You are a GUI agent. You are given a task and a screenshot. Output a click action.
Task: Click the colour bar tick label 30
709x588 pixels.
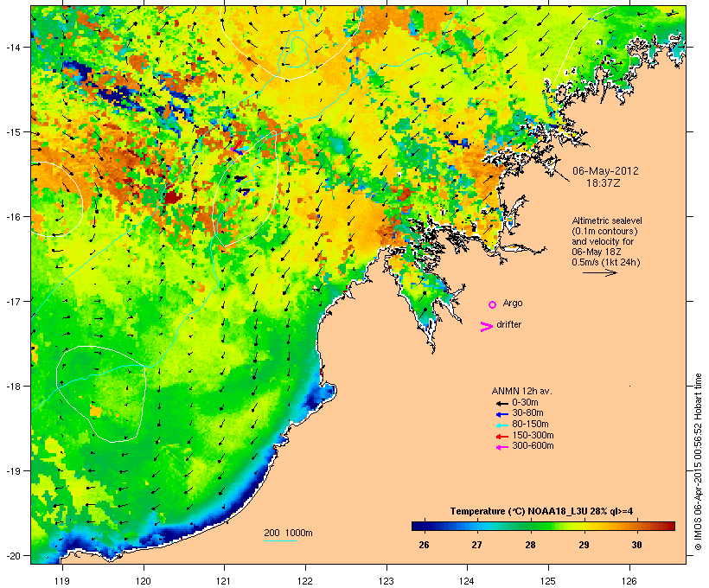tap(636, 545)
